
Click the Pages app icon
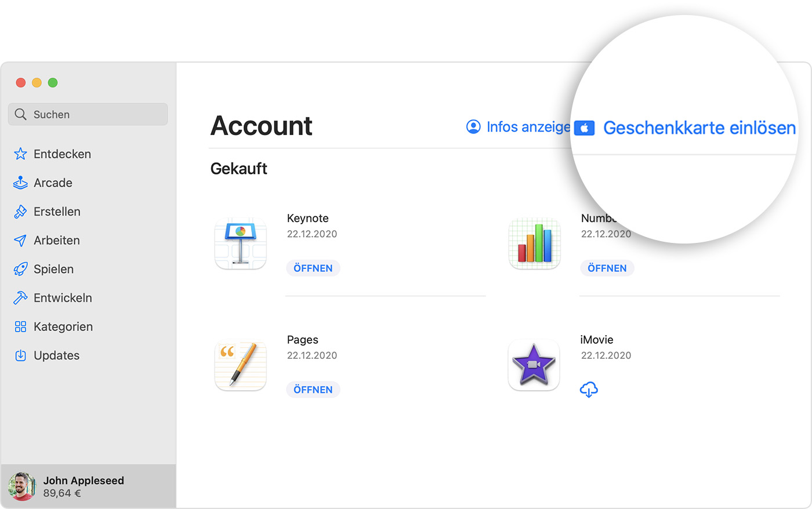coord(241,365)
